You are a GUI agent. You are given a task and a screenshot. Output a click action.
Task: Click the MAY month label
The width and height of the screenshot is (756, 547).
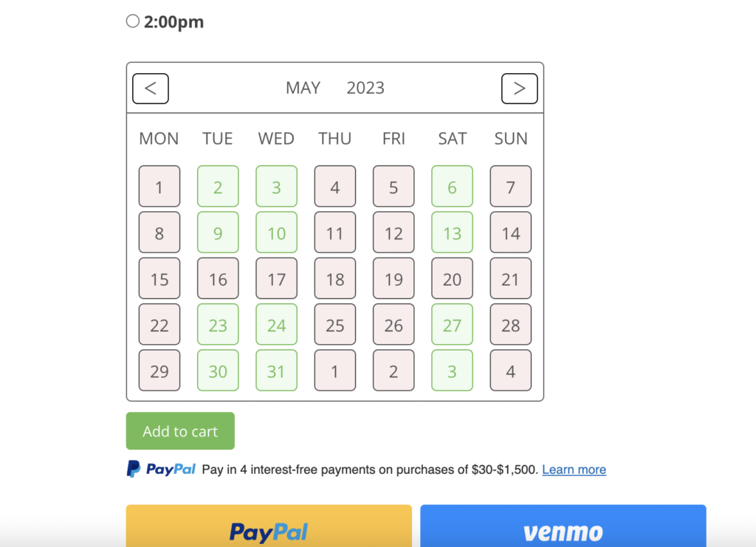tap(303, 89)
